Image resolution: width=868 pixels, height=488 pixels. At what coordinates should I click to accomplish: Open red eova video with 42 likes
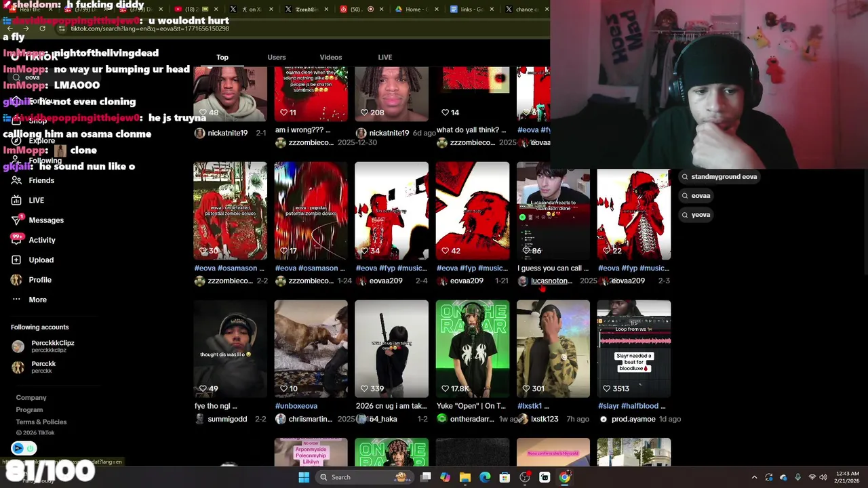(472, 211)
